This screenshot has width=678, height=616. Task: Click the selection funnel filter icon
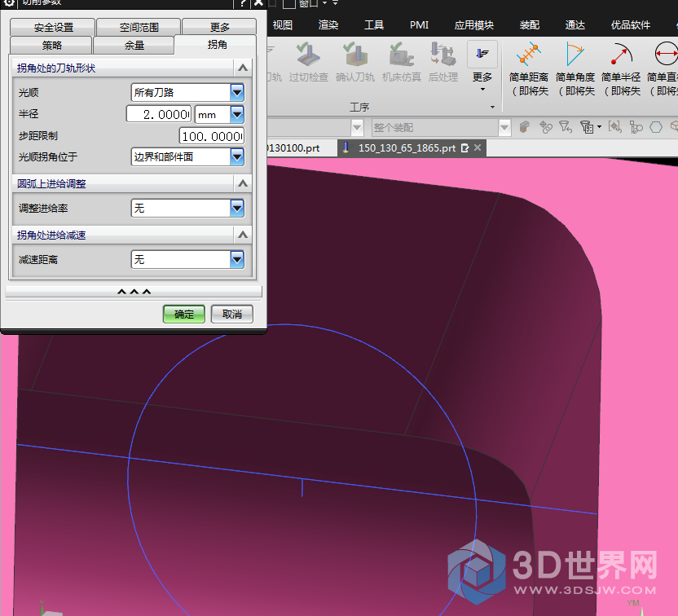click(x=566, y=126)
